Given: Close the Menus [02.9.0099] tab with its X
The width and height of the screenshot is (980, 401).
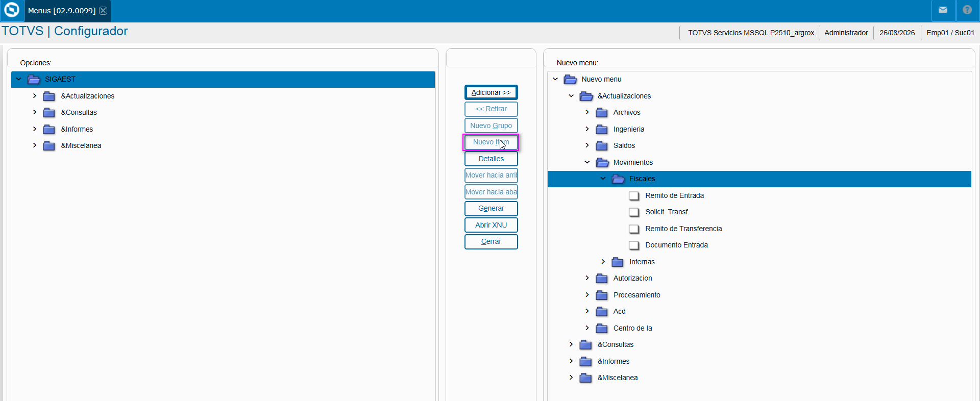Looking at the screenshot, I should 103,10.
